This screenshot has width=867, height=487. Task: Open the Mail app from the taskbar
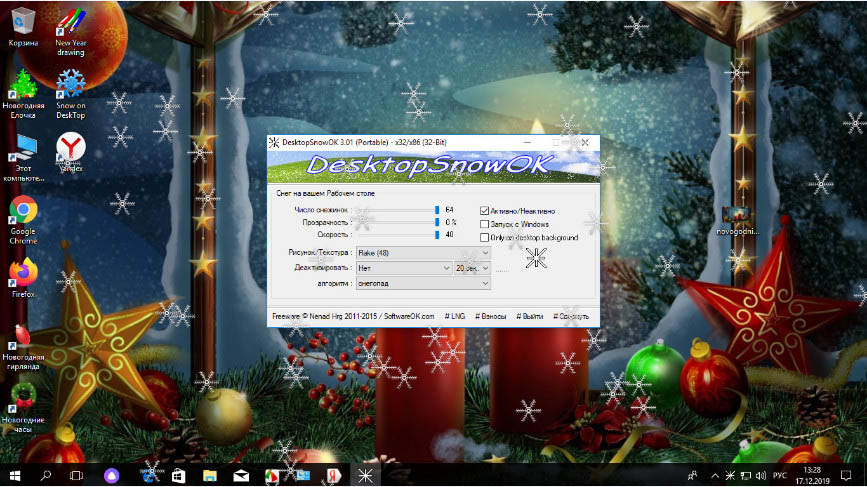241,475
